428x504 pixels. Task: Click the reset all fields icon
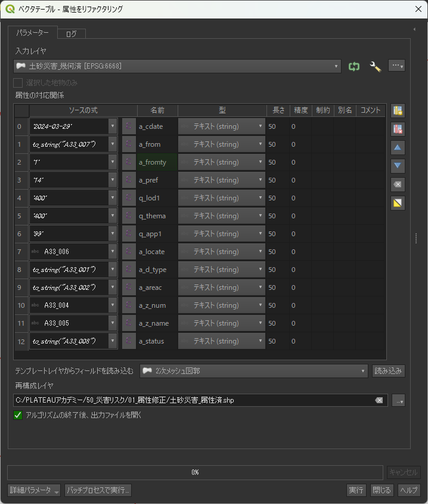(398, 184)
